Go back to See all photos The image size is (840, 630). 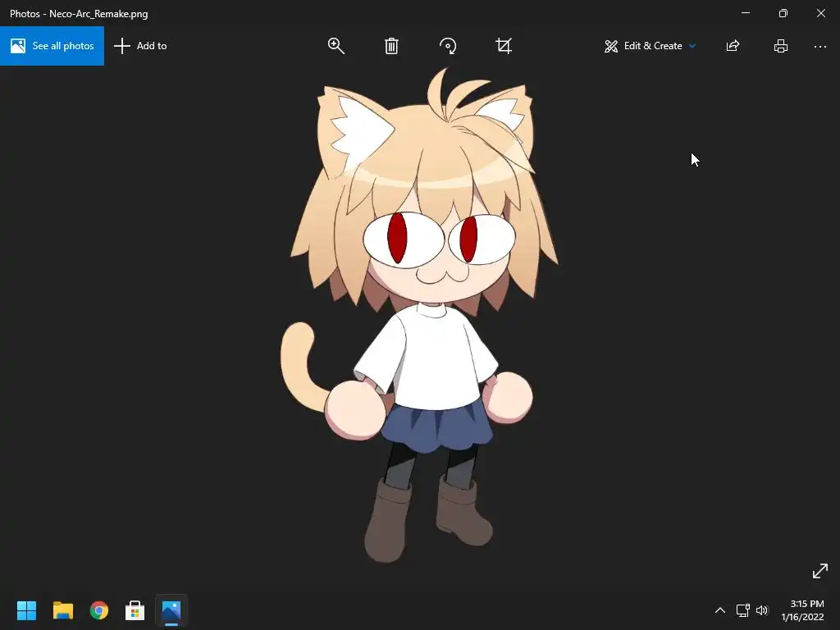(52, 46)
